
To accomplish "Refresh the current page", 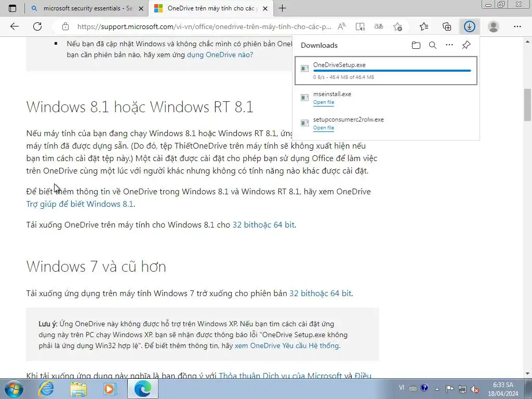I will tap(37, 26).
